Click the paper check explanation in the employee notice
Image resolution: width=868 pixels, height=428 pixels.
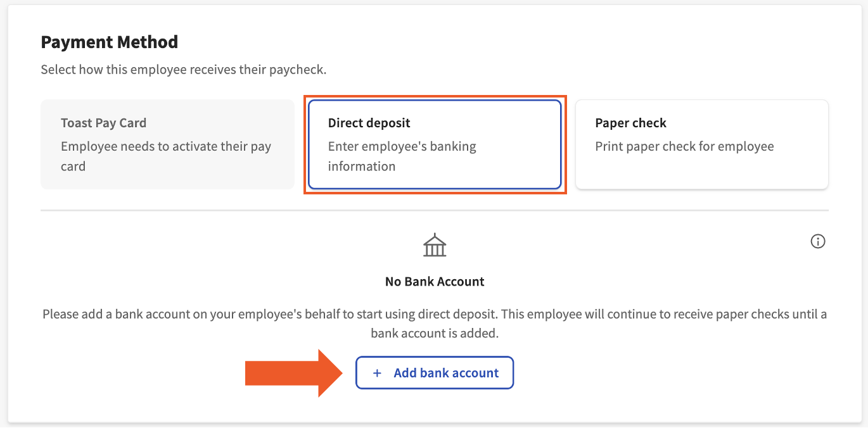(435, 323)
